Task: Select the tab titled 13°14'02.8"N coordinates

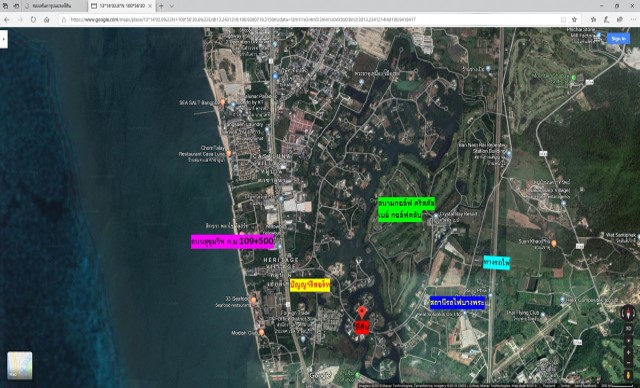Action: (x=122, y=6)
